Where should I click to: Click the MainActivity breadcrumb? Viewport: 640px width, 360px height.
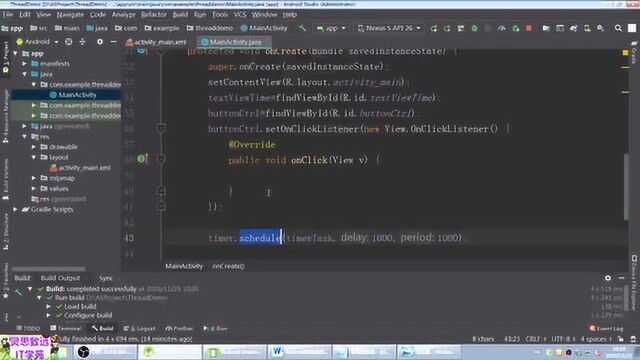[x=184, y=266]
